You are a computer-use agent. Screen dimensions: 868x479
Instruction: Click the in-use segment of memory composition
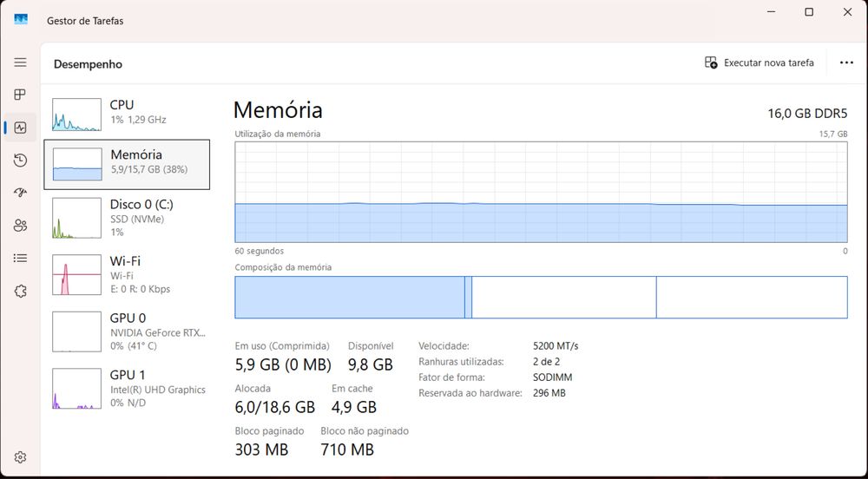349,297
